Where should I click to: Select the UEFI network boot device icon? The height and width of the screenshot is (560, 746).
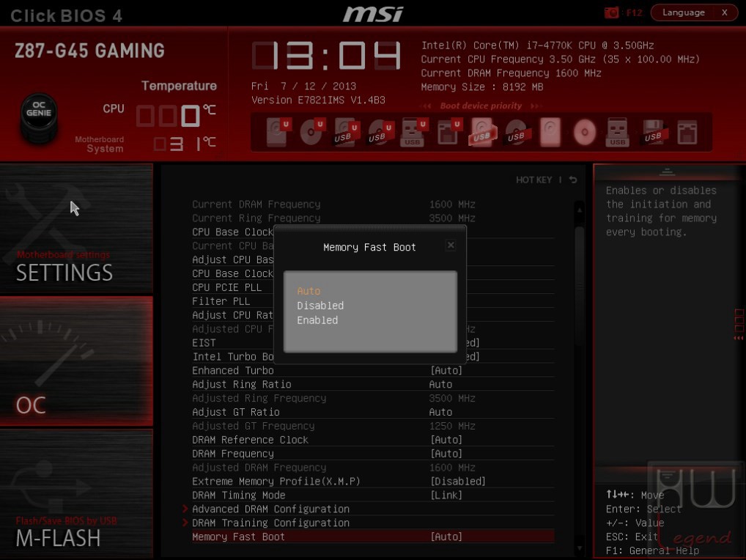[448, 132]
